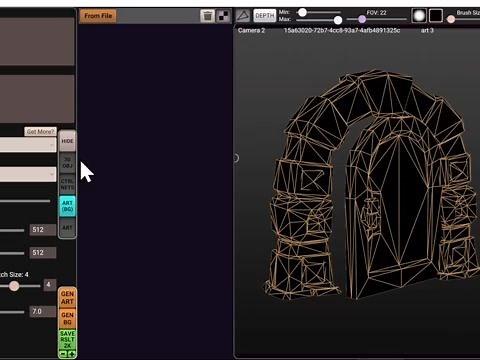
Task: Open the dropdown below Get More?
Action: 28,145
